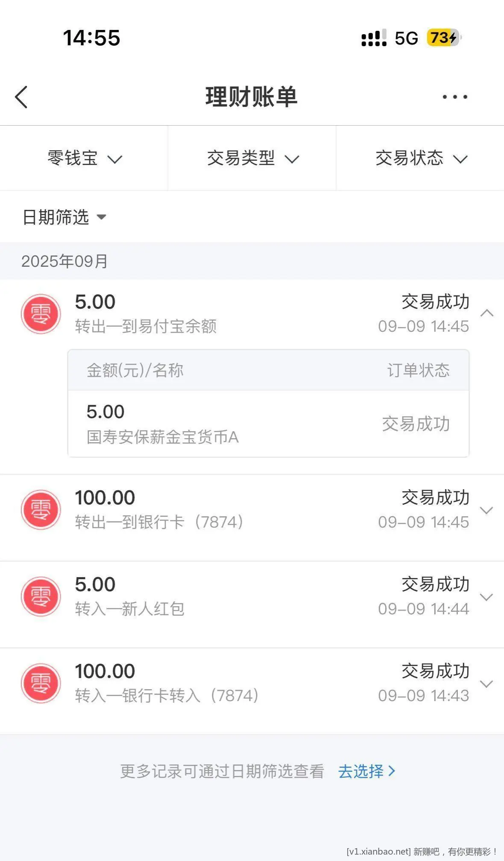Tap red icon beside 5.00 易付宝余额 transfer

coord(41,314)
